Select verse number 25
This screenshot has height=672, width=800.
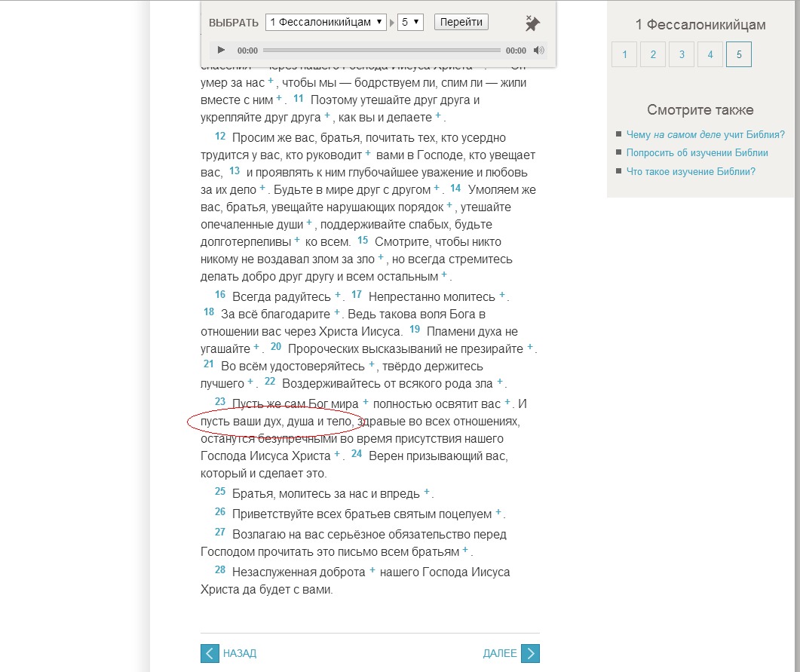pyautogui.click(x=220, y=492)
